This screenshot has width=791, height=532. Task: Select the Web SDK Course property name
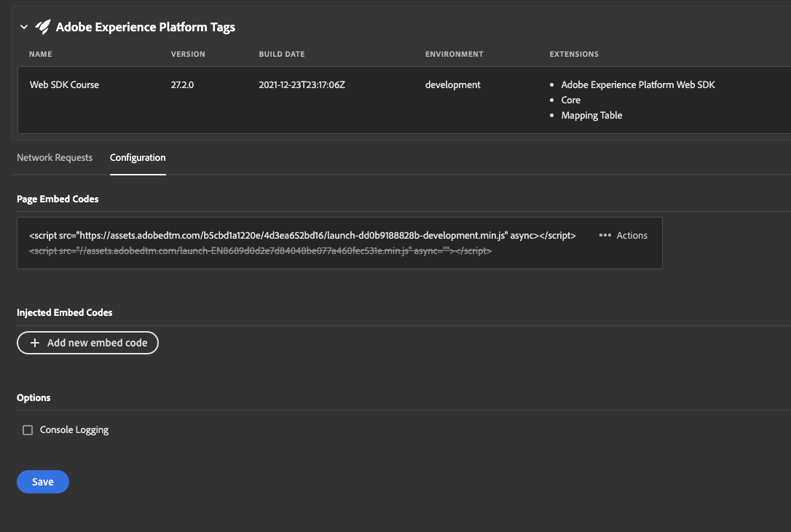coord(64,84)
